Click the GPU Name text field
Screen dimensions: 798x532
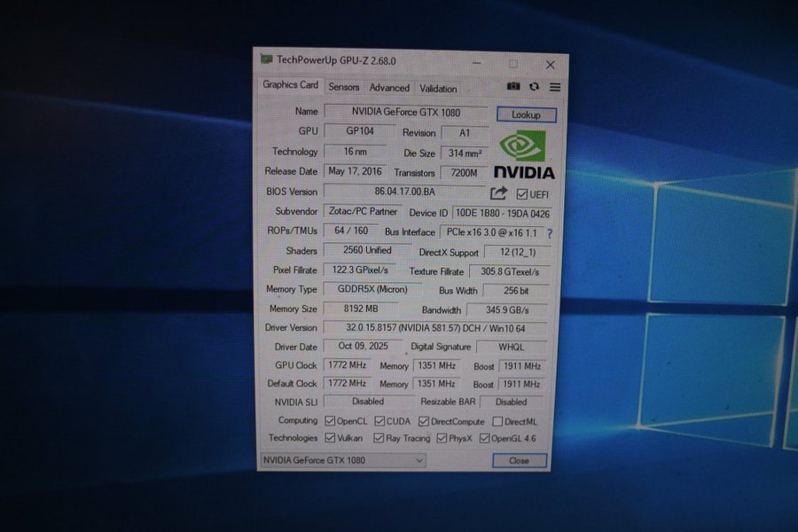click(x=405, y=112)
